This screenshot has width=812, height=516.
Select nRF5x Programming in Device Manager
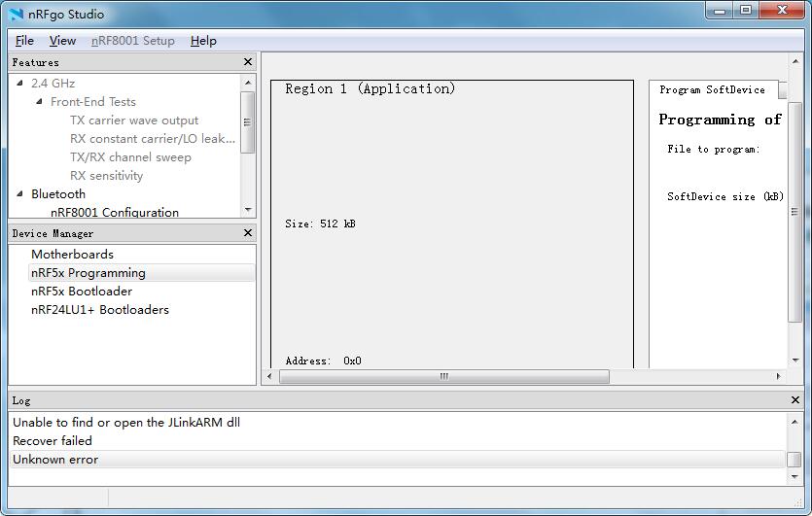pyautogui.click(x=142, y=273)
